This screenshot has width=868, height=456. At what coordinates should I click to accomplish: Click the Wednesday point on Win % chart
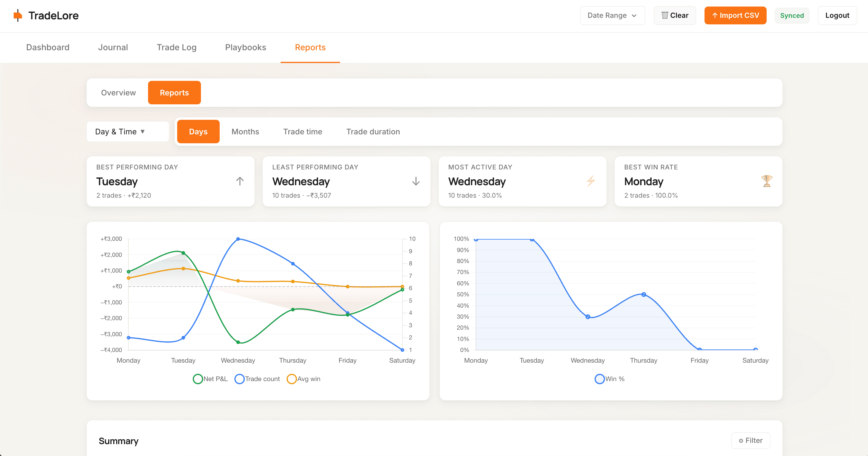[x=588, y=317]
